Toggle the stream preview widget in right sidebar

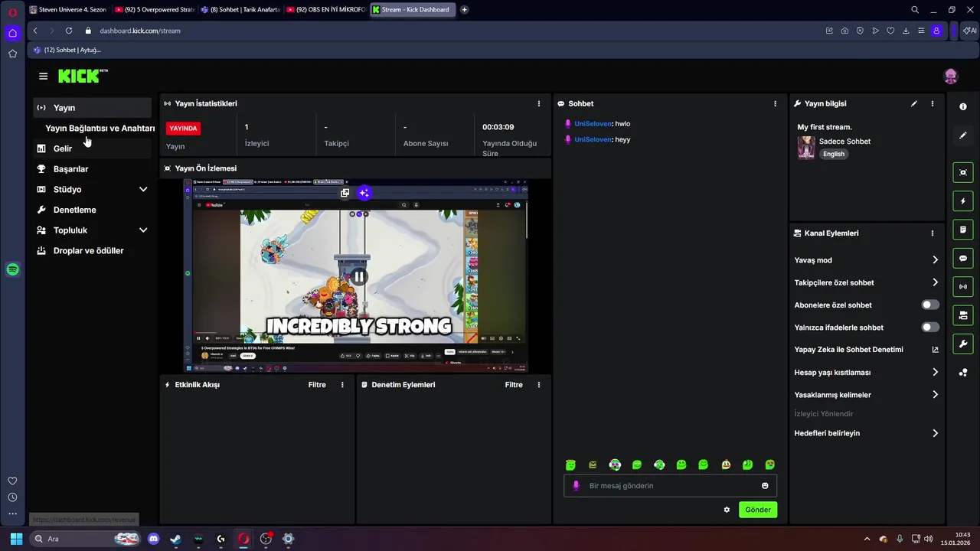click(963, 172)
